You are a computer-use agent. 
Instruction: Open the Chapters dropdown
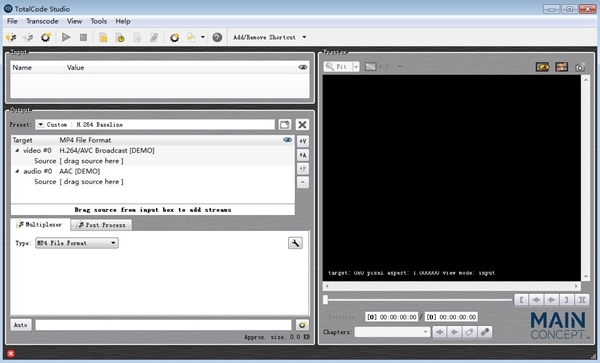click(x=392, y=332)
